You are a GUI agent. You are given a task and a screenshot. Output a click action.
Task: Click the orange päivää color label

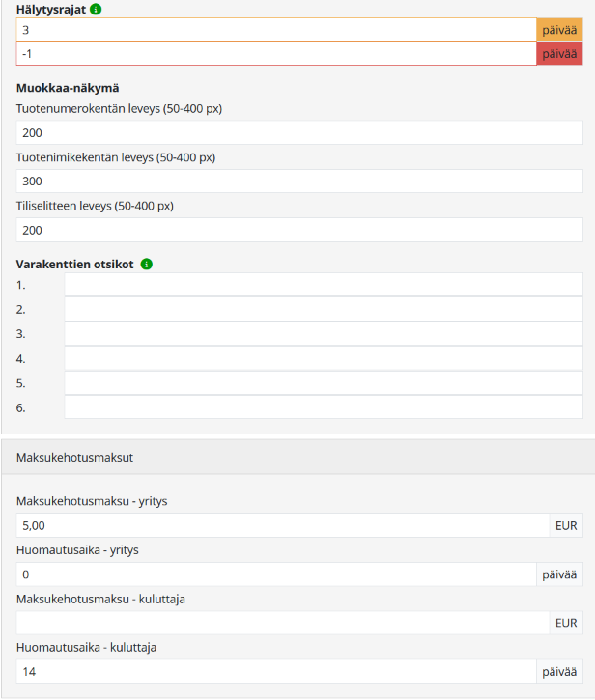coord(559,30)
